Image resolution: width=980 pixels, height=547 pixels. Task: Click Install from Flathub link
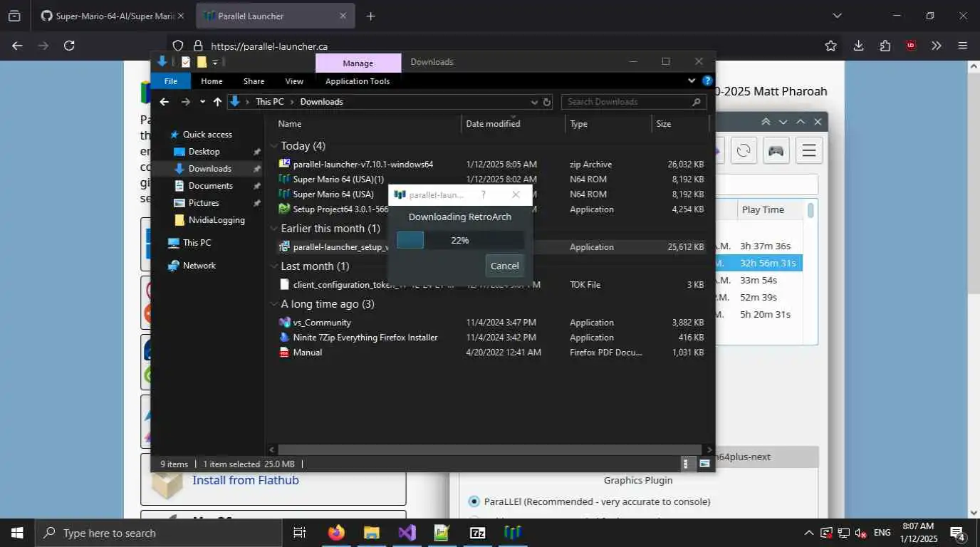coord(246,480)
